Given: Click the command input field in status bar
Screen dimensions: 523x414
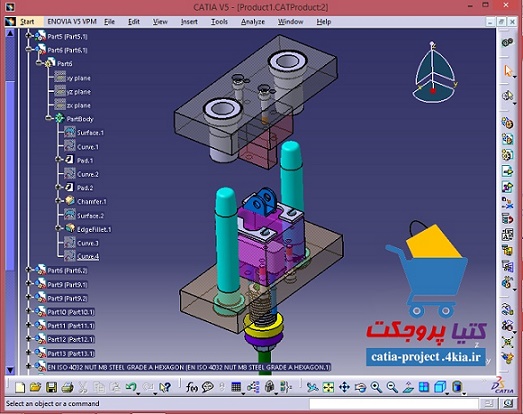Looking at the screenshot, I should (x=394, y=403).
